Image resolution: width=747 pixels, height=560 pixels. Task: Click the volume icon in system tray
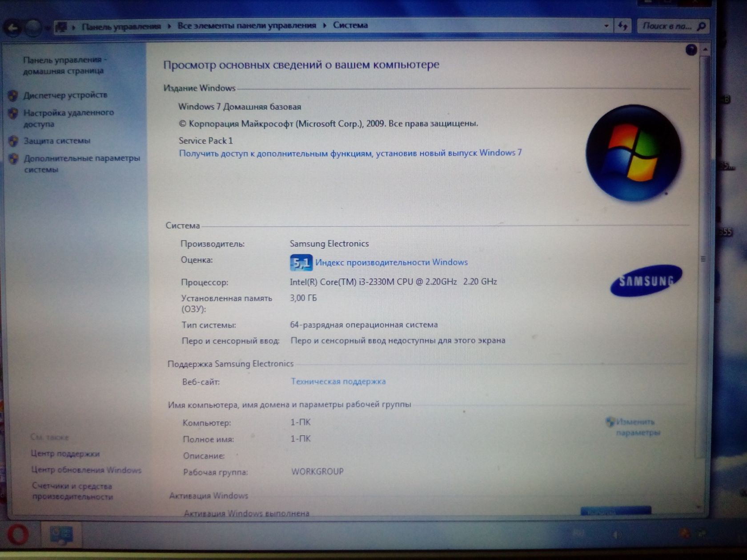(x=617, y=535)
